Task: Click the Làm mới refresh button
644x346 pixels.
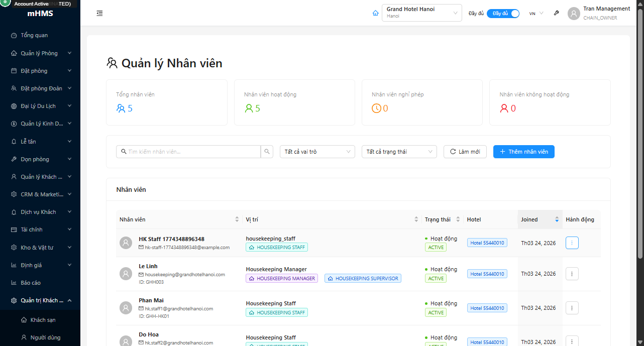Action: [465, 152]
